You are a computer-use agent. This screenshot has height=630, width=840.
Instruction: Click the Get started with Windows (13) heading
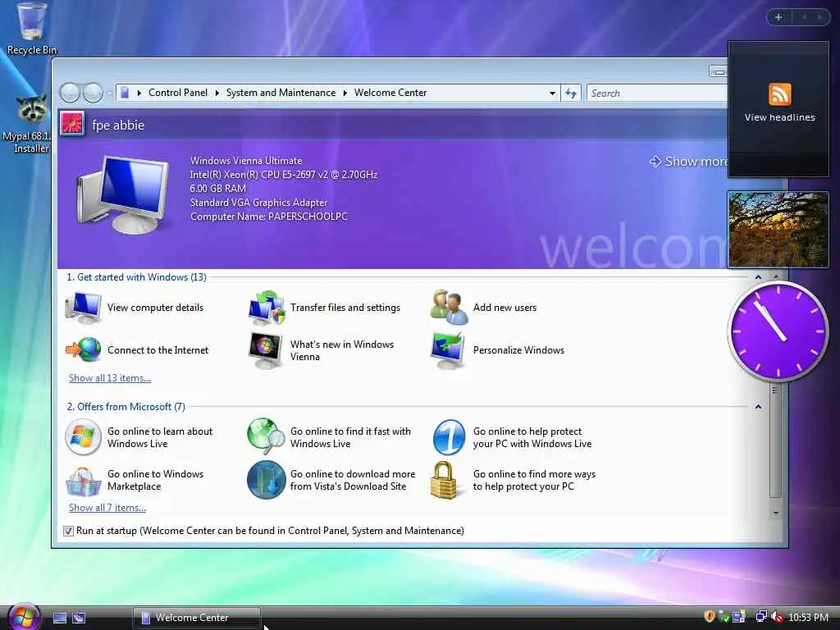click(137, 277)
